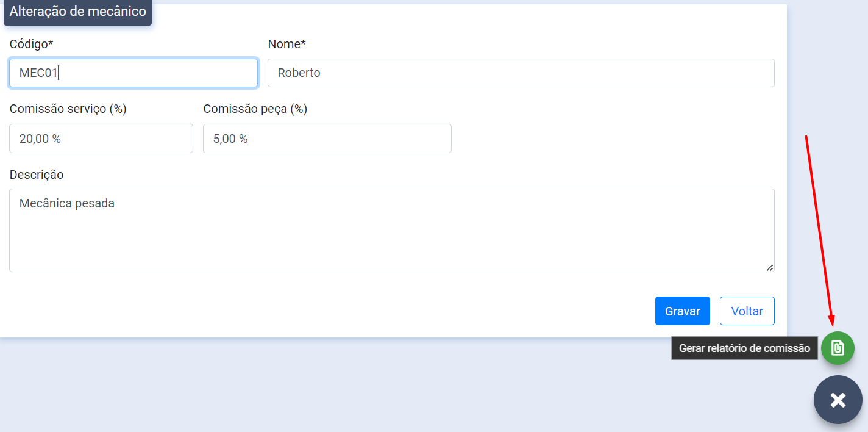Click the Comissão serviço (%) label
Viewport: 868px width, 432px height.
pyautogui.click(x=68, y=109)
